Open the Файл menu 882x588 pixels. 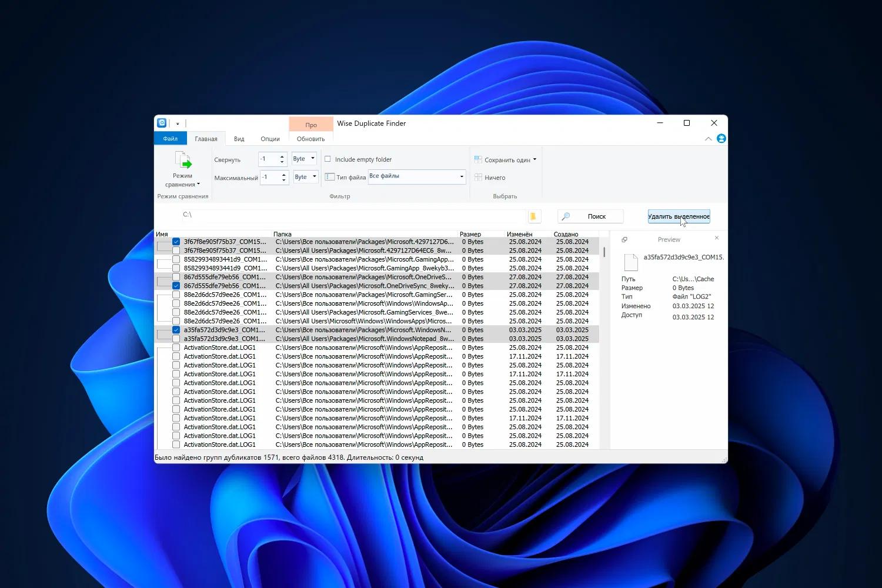[170, 138]
